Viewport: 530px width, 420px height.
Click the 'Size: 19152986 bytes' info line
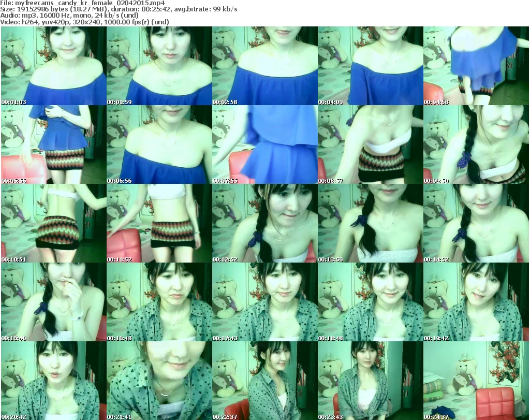click(119, 9)
